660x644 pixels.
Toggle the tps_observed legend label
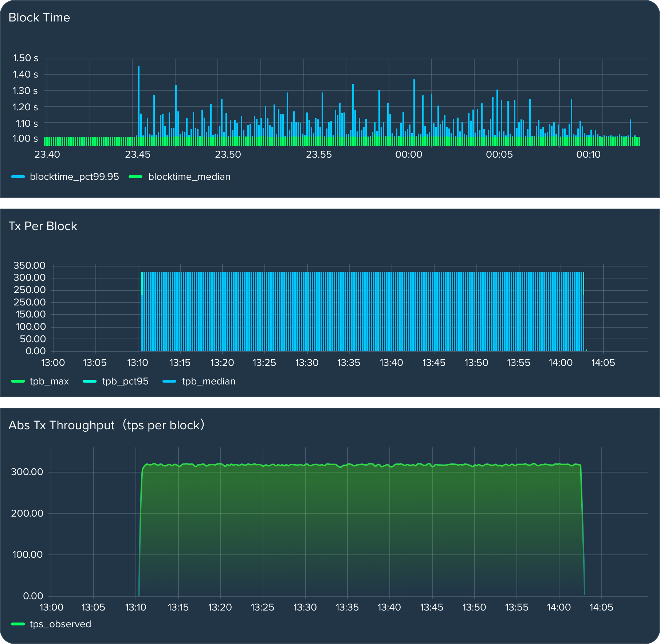(60, 624)
